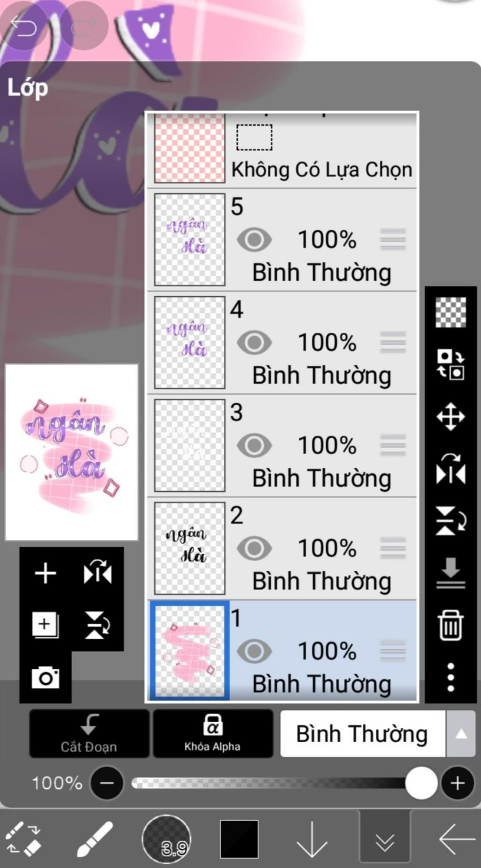Screen dimensions: 481x868
Task: Click the merge layer down arrow icon
Action: click(450, 573)
